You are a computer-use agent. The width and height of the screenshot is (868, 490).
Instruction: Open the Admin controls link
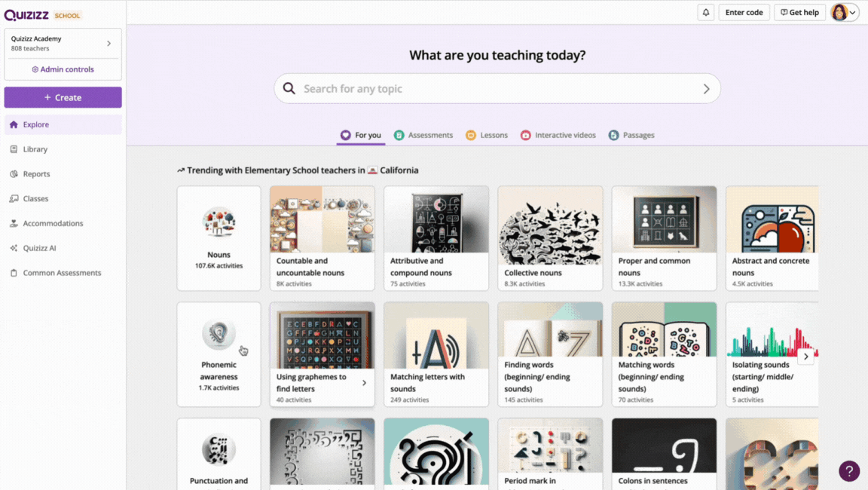pos(63,69)
